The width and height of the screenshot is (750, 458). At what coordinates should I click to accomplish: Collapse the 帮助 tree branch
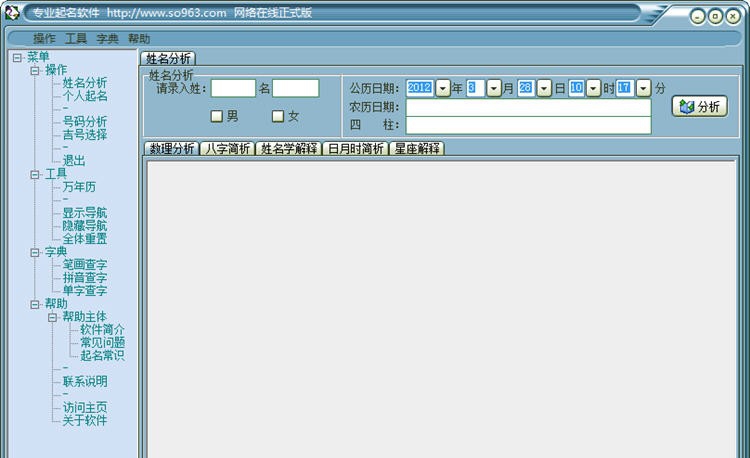[35, 305]
